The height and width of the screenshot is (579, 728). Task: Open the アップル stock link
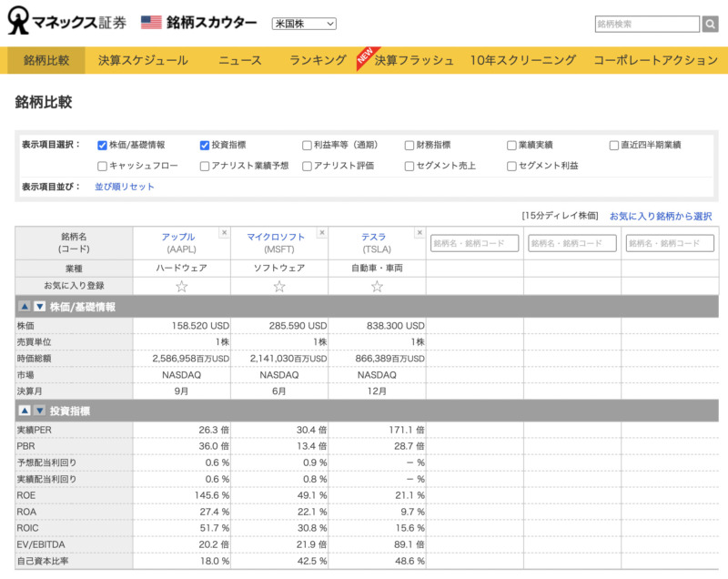tap(178, 237)
